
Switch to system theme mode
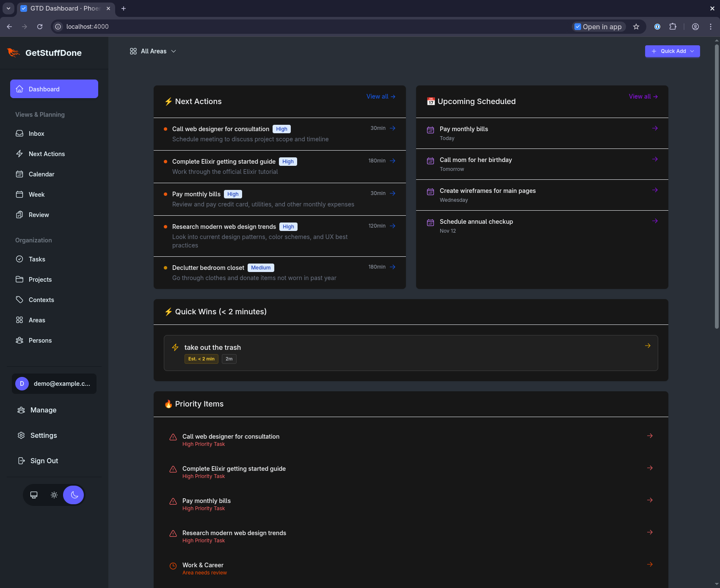pyautogui.click(x=34, y=495)
